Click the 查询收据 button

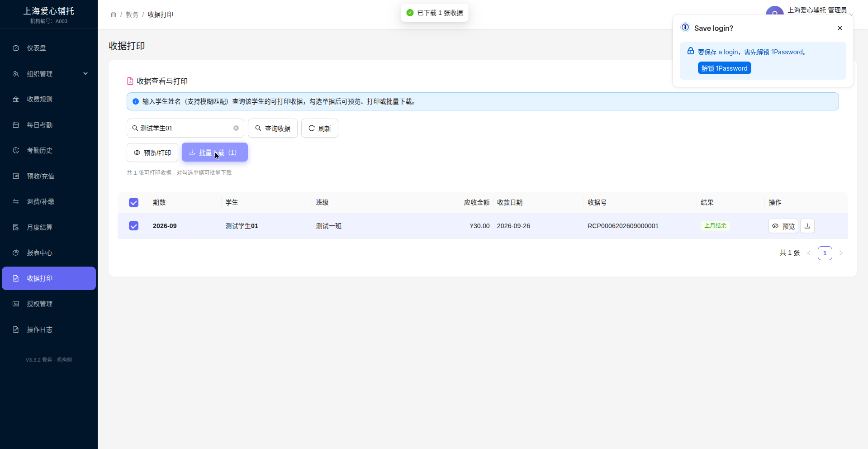point(273,128)
